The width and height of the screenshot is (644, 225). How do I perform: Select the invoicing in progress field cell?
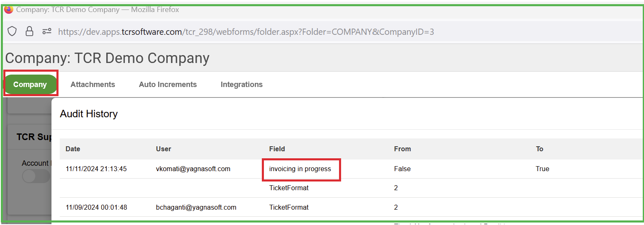pyautogui.click(x=300, y=169)
